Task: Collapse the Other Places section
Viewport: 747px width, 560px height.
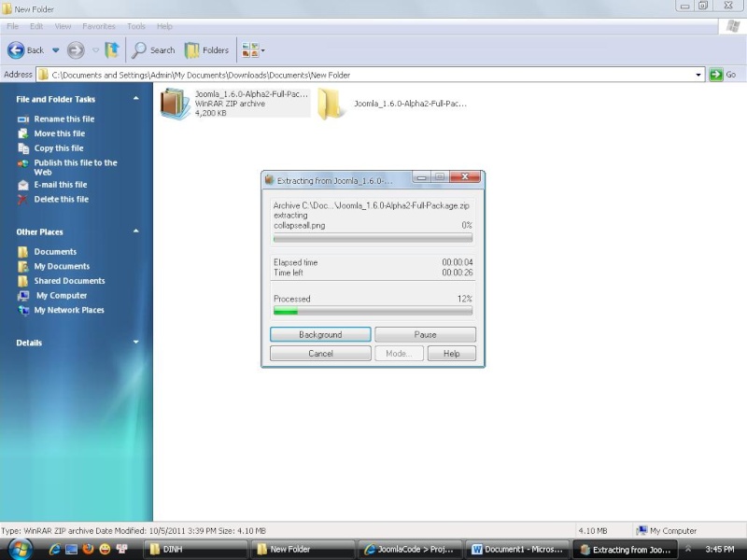Action: point(135,231)
